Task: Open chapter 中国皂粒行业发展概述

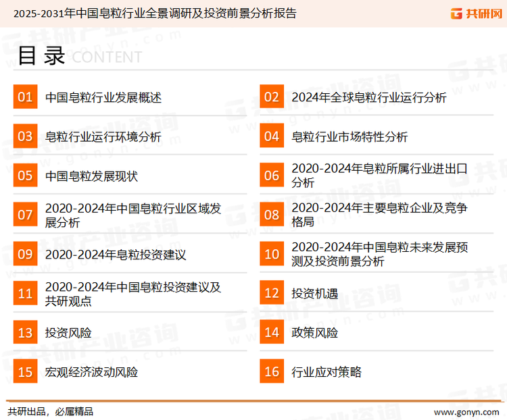Action: click(x=103, y=97)
